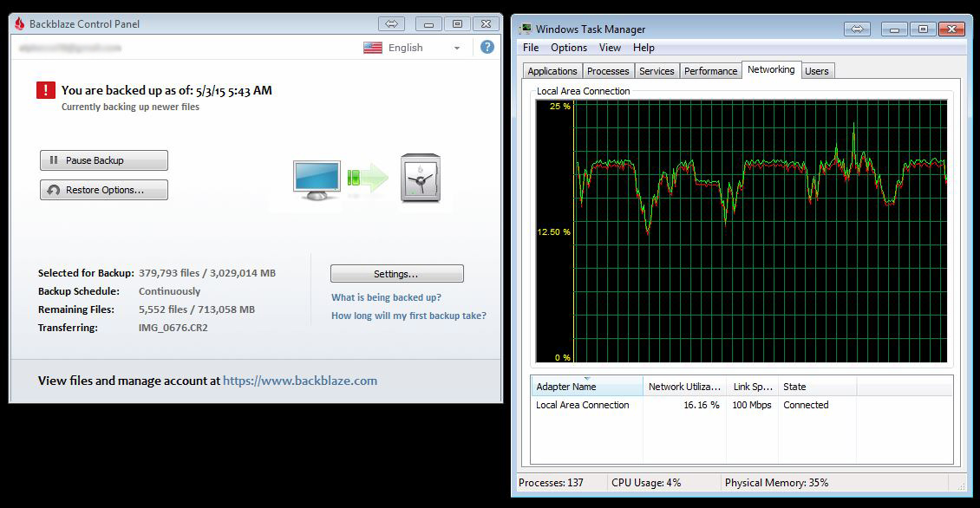Open the Options menu in Task Manager
Image resolution: width=980 pixels, height=508 pixels.
569,48
